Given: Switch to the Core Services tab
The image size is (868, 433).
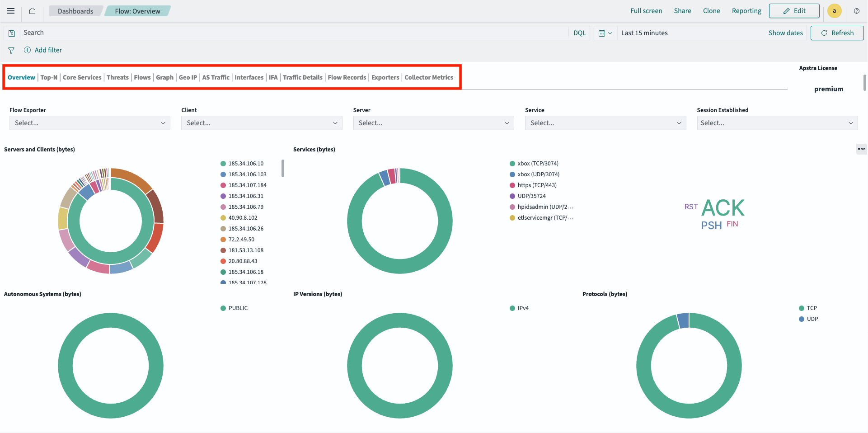Looking at the screenshot, I should point(82,77).
